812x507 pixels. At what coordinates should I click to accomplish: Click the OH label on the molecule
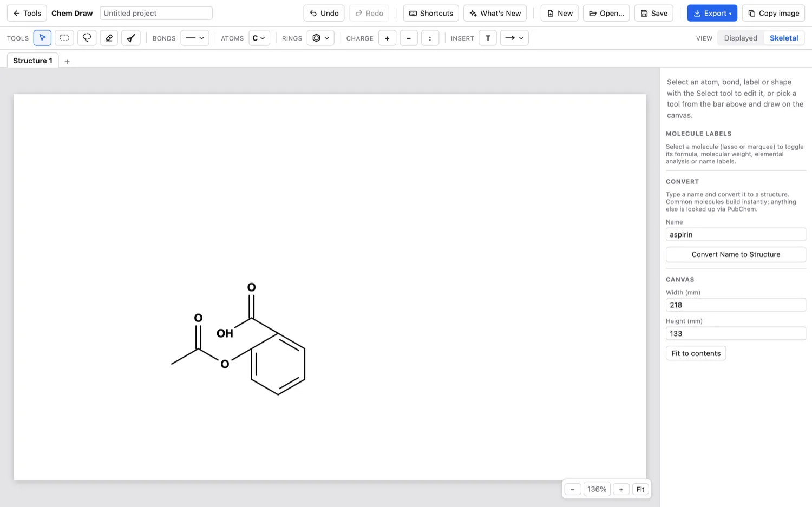tap(225, 333)
